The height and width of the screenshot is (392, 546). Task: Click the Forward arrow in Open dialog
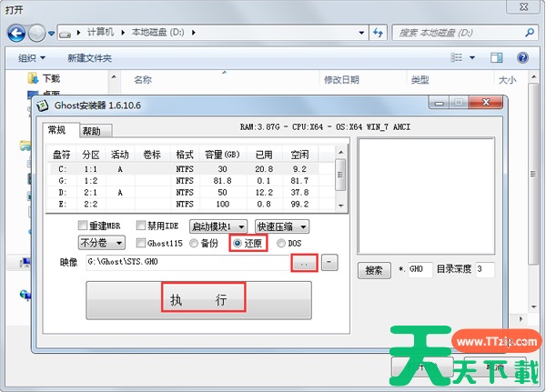pyautogui.click(x=36, y=34)
